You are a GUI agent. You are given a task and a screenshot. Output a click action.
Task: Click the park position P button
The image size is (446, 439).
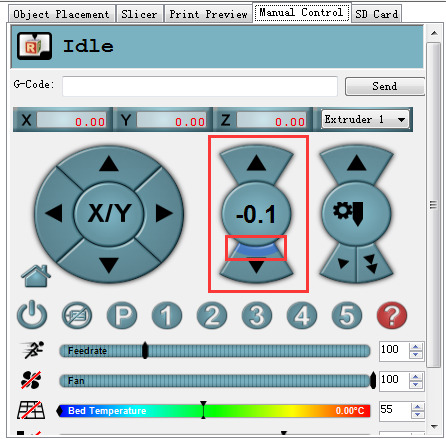pyautogui.click(x=122, y=315)
